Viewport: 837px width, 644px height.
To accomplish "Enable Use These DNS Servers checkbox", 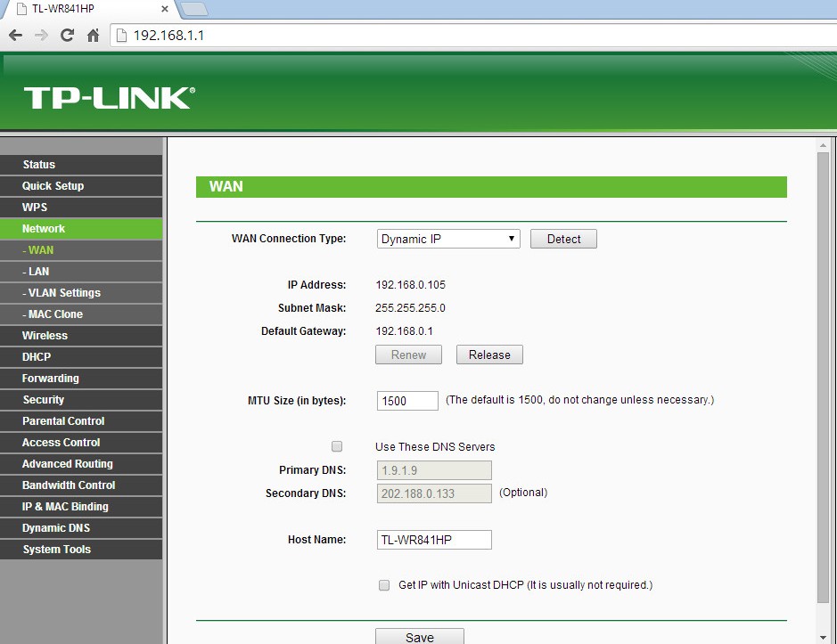I will [337, 446].
